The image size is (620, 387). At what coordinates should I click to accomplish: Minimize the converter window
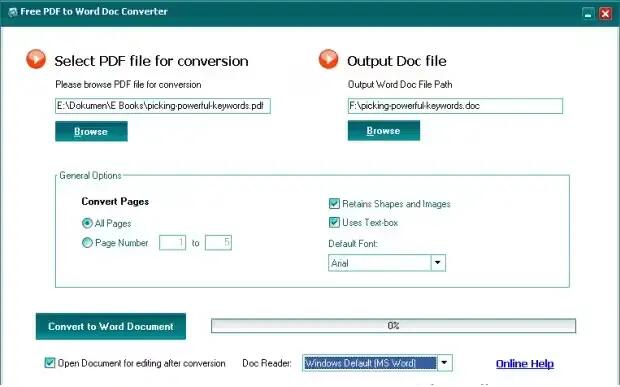click(588, 14)
